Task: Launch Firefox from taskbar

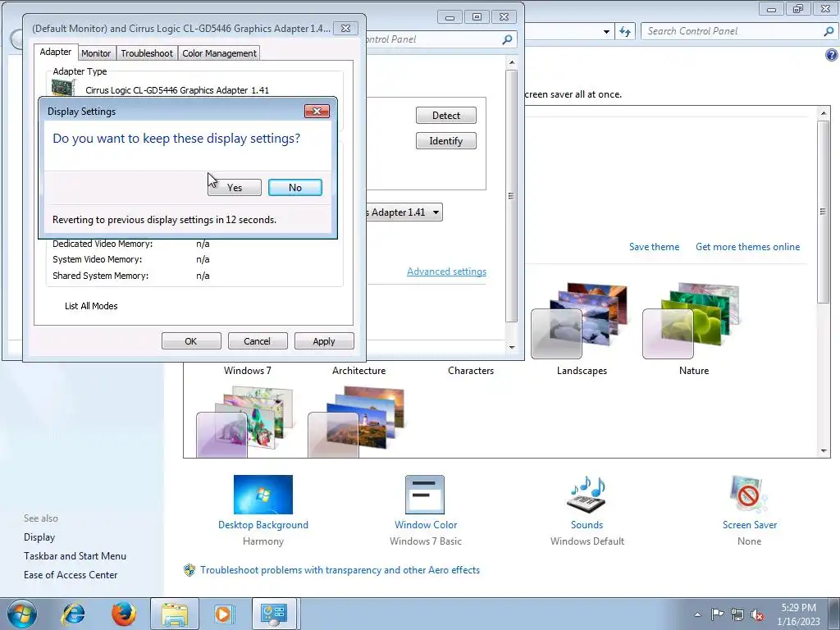Action: tap(124, 614)
